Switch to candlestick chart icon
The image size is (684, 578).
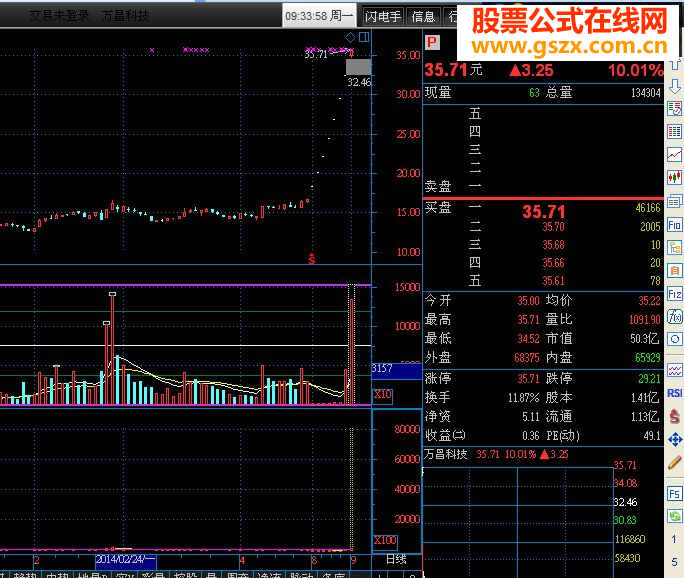pos(675,177)
